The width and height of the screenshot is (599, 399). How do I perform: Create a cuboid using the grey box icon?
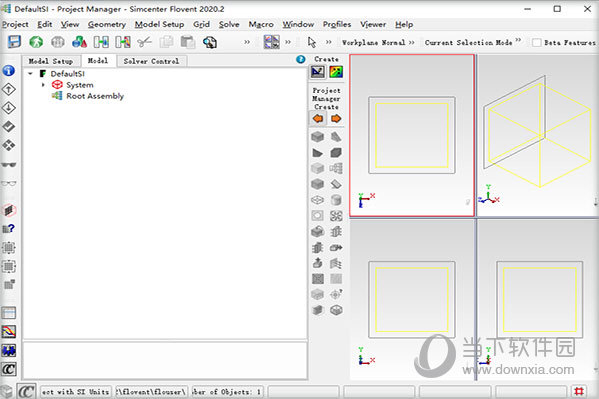click(317, 137)
